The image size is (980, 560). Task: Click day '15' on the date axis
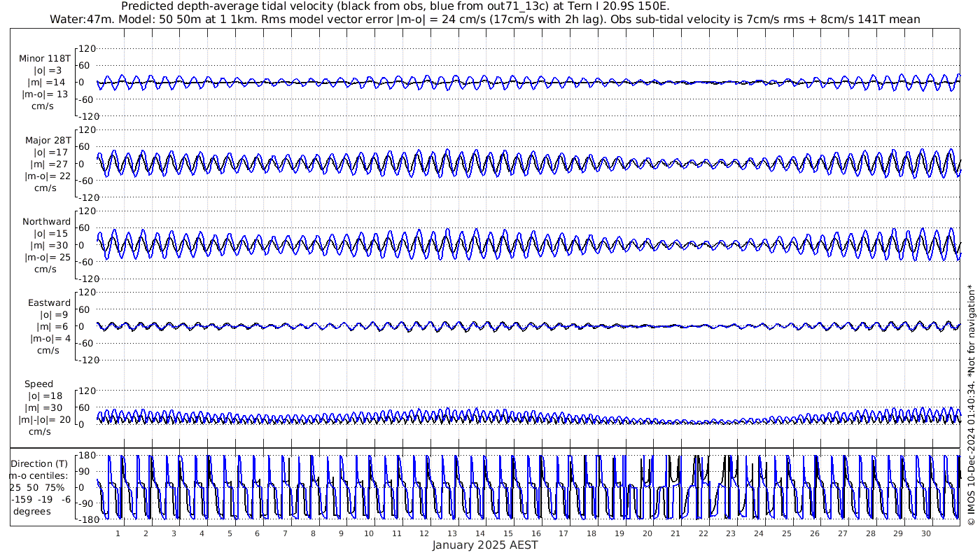(x=508, y=533)
